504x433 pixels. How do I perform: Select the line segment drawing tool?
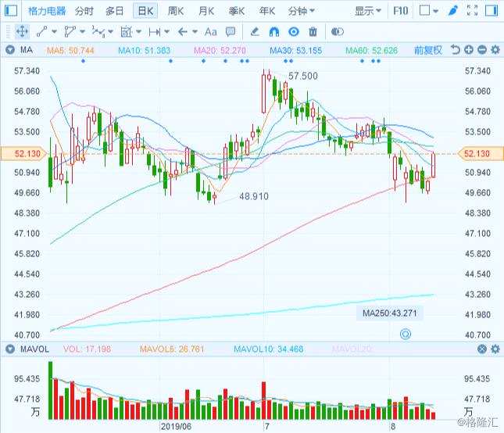[41, 31]
